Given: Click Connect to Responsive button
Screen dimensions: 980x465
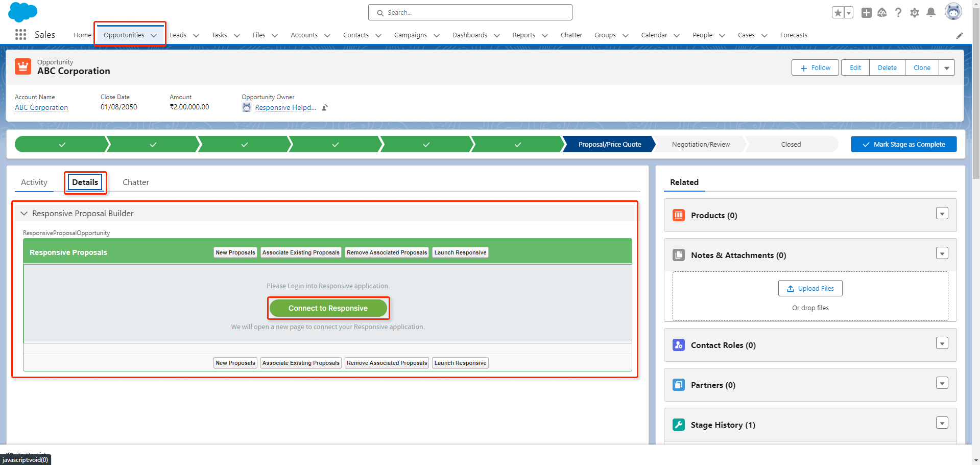Looking at the screenshot, I should [328, 308].
